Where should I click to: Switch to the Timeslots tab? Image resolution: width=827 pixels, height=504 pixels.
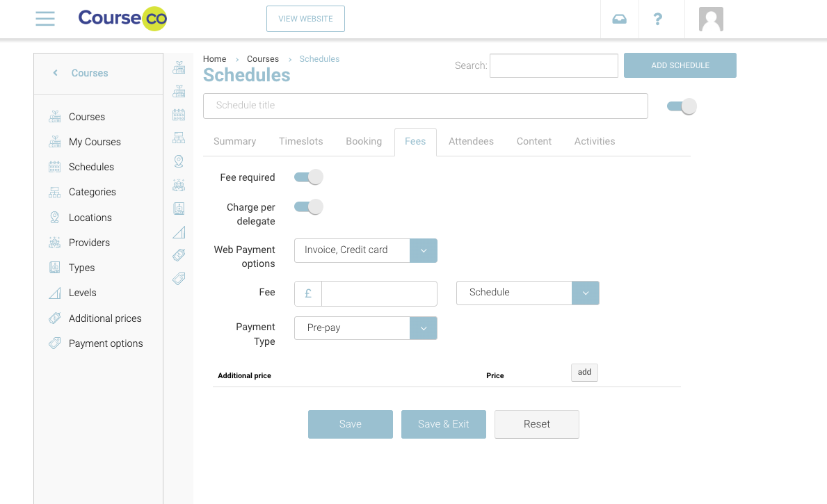pos(300,141)
